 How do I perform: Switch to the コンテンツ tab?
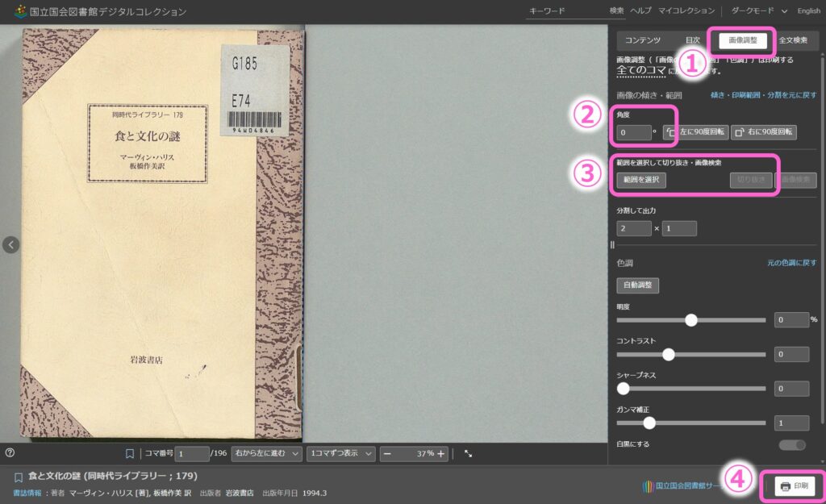643,40
